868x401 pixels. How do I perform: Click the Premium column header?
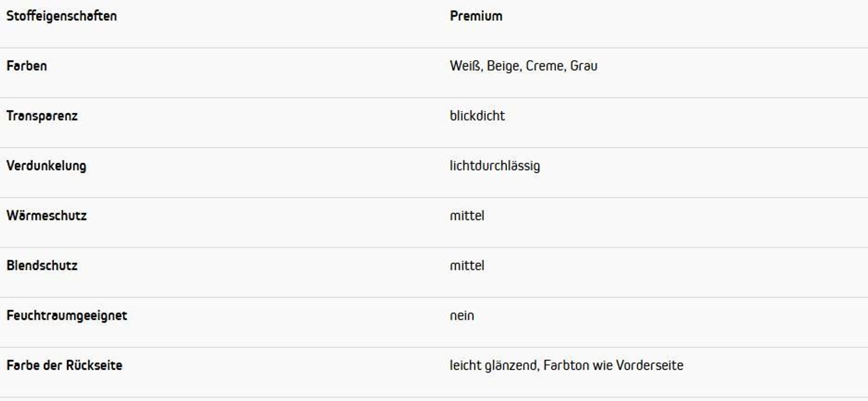click(x=476, y=16)
